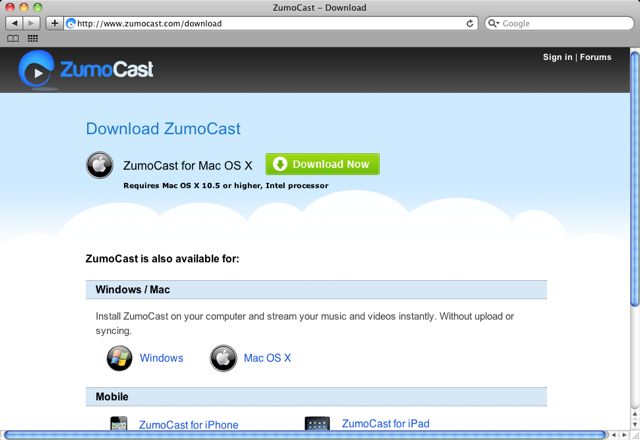Go back with the browser back arrow

pyautogui.click(x=14, y=23)
